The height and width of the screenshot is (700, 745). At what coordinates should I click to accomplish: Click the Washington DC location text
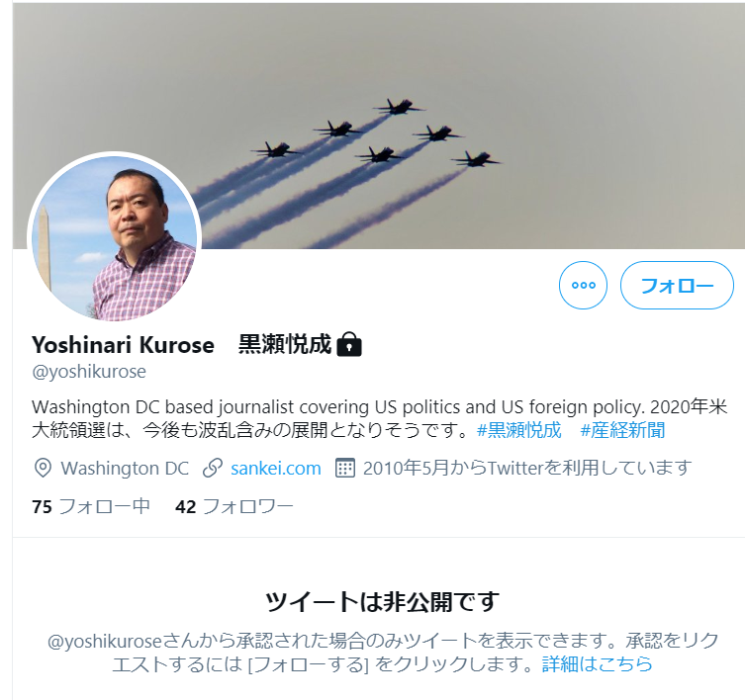tap(125, 469)
